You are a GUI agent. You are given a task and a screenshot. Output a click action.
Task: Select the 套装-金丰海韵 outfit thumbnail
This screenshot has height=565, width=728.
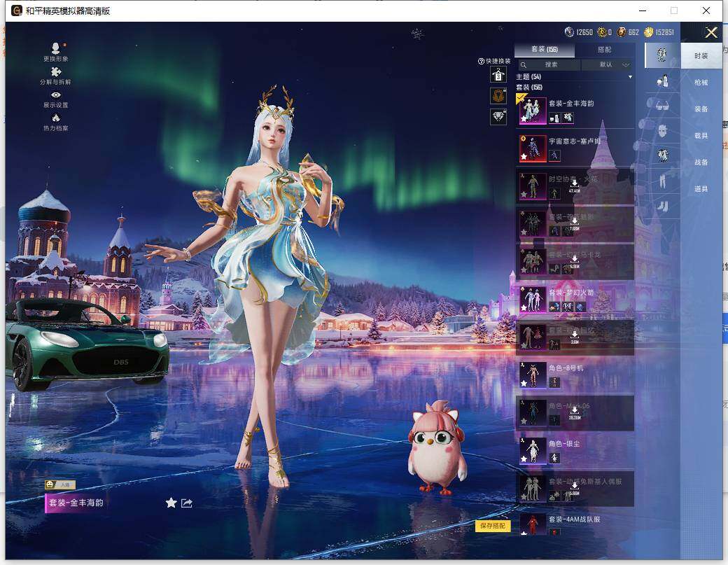point(533,111)
